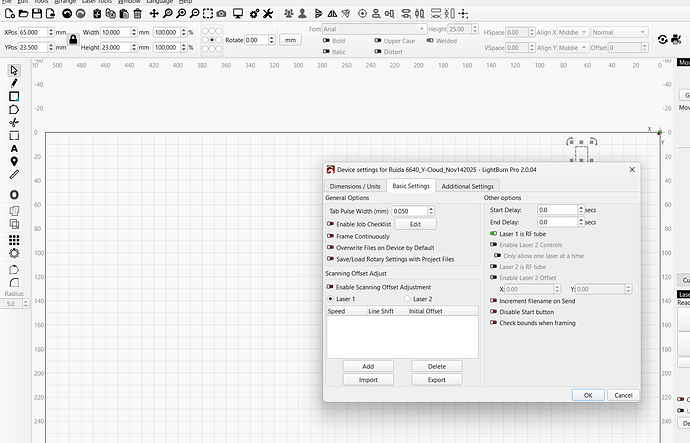The height and width of the screenshot is (443, 690).
Task: Toggle the aspect ratio lock icon
Action: tap(72, 39)
